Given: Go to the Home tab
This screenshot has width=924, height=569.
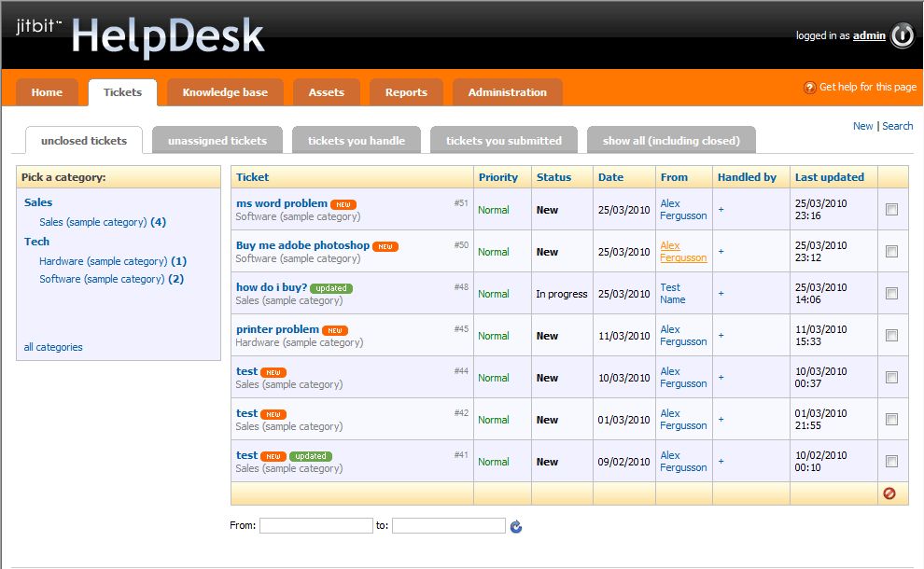Looking at the screenshot, I should click(x=48, y=92).
